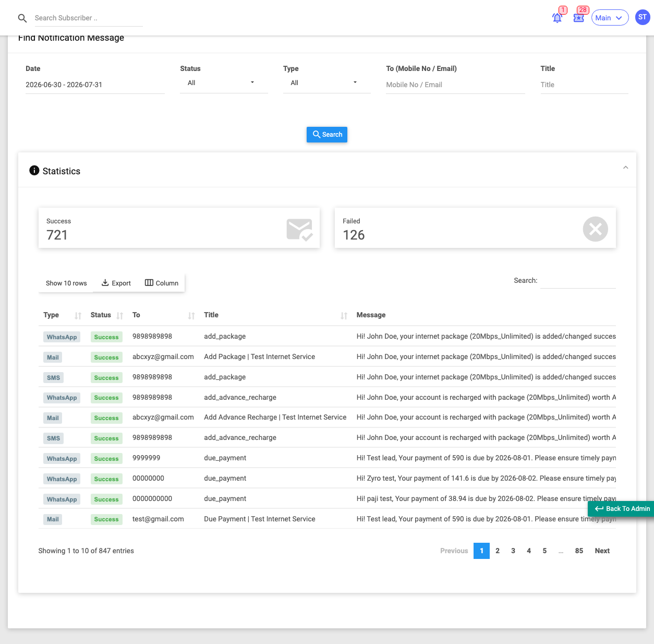Open Show 10 rows selector
The height and width of the screenshot is (644, 654).
pos(66,283)
